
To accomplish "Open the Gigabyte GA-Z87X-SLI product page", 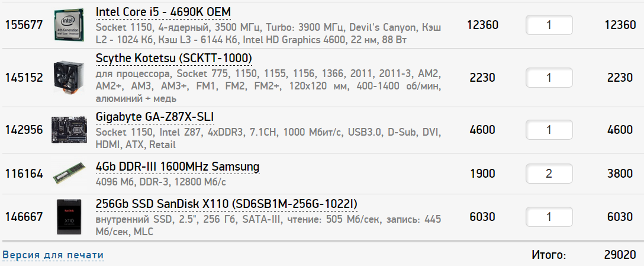I will point(154,116).
